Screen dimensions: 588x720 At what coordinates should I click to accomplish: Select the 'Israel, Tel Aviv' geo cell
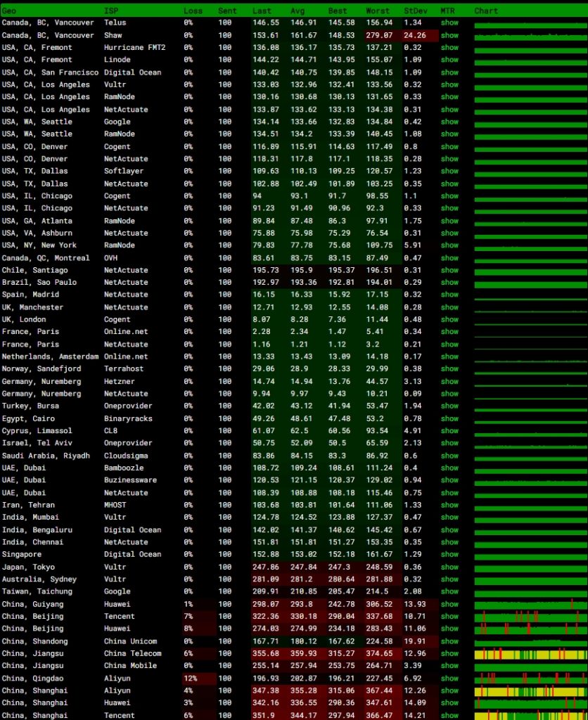[x=37, y=443]
